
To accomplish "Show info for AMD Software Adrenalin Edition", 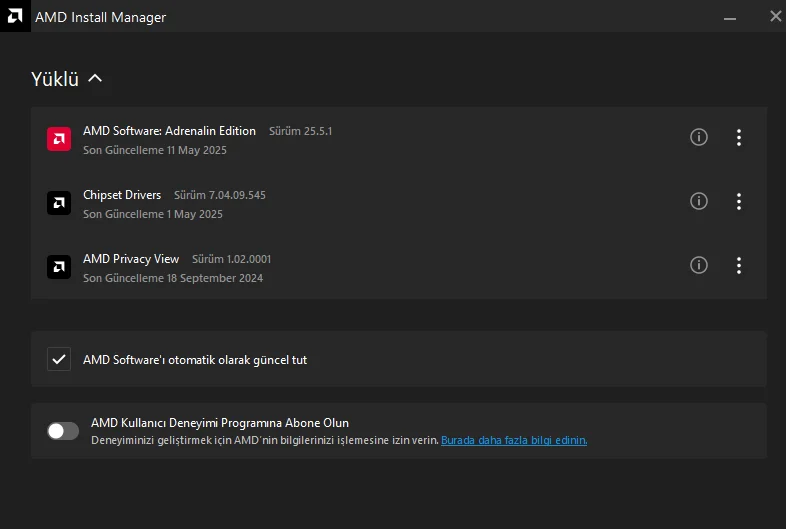I will pyautogui.click(x=699, y=137).
